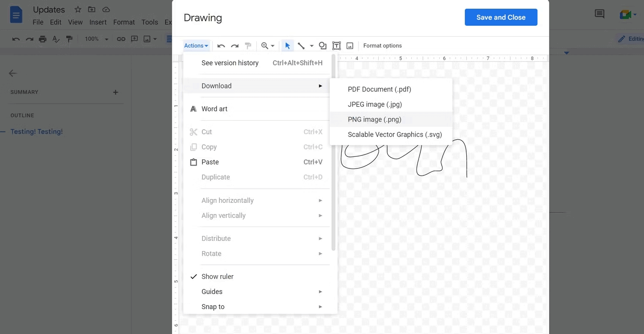Image resolution: width=644 pixels, height=334 pixels.
Task: Click the Save and Close button
Action: [501, 17]
